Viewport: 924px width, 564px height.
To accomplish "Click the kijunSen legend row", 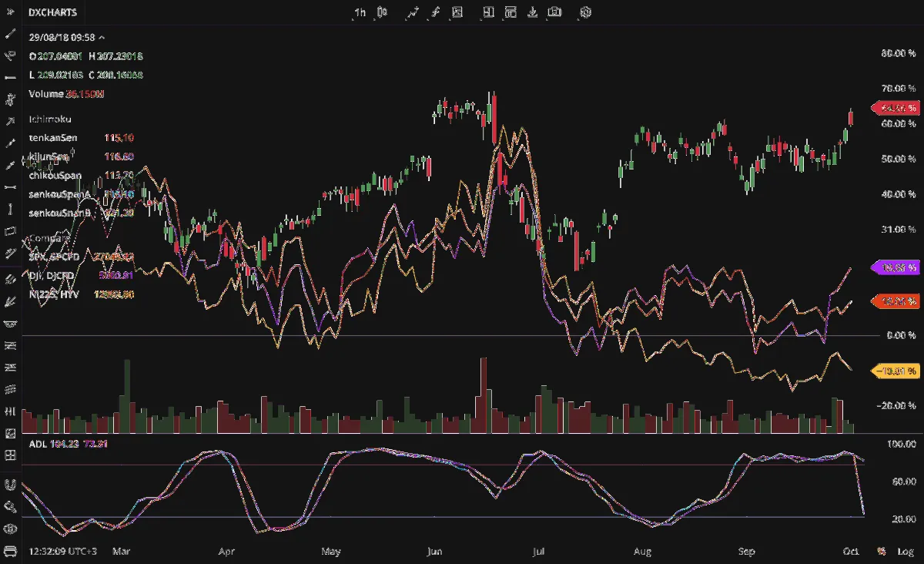I will click(x=82, y=156).
